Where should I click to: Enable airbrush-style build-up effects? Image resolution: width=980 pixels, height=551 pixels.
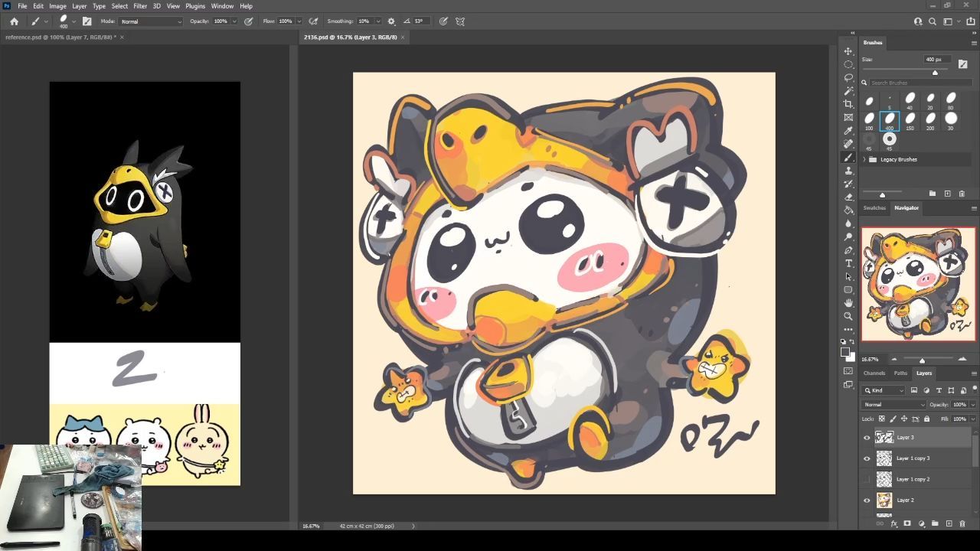(313, 21)
